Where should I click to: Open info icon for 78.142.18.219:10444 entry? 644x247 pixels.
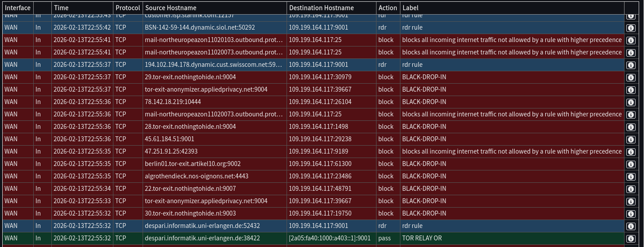point(630,102)
